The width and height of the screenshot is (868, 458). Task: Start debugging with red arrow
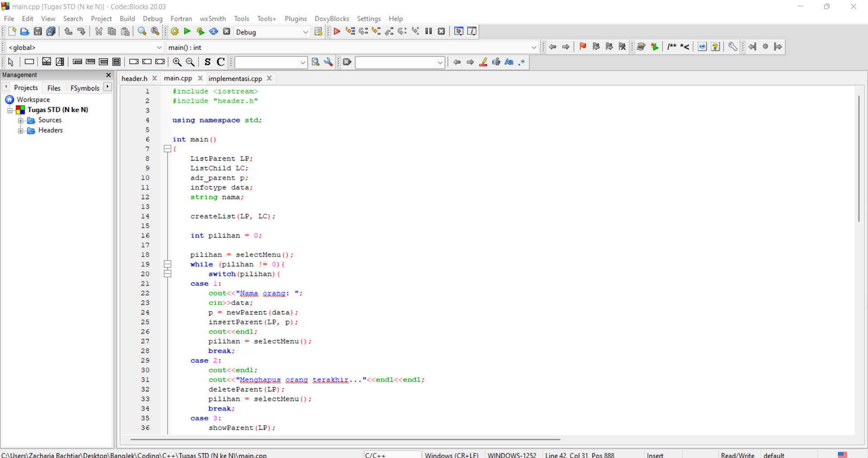pos(337,32)
